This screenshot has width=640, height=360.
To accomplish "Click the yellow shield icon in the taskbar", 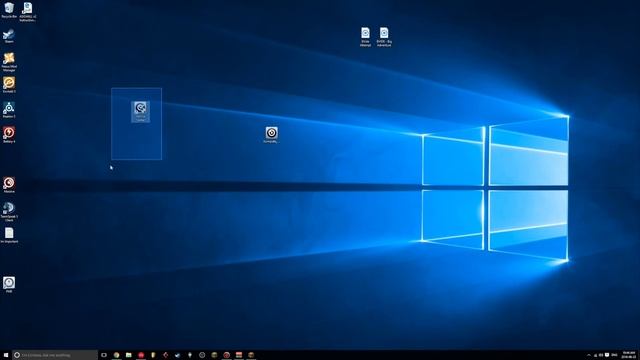I will (153, 355).
